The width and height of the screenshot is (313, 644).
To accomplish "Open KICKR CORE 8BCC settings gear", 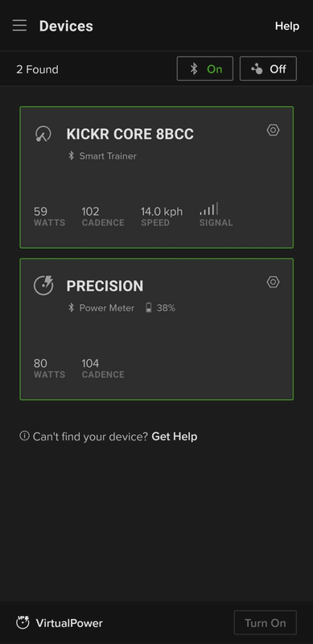I will [x=273, y=130].
